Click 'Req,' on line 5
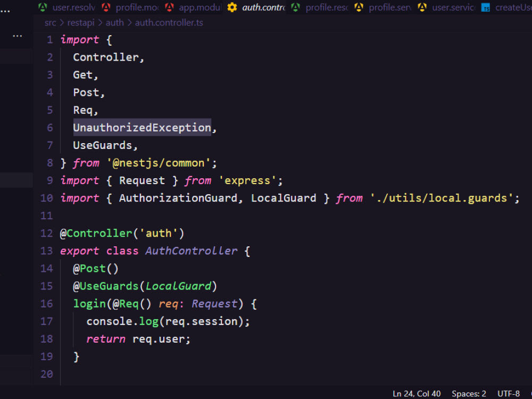Viewport: 532px width, 399px height. (86, 110)
